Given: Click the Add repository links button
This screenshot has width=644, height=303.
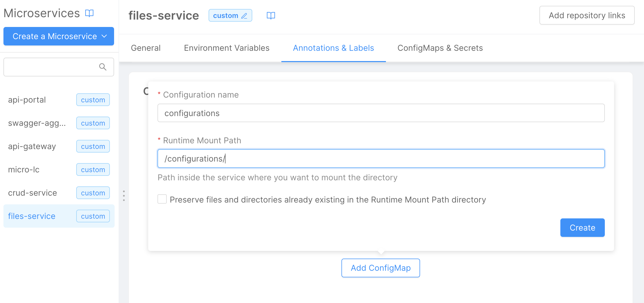Looking at the screenshot, I should click(587, 15).
